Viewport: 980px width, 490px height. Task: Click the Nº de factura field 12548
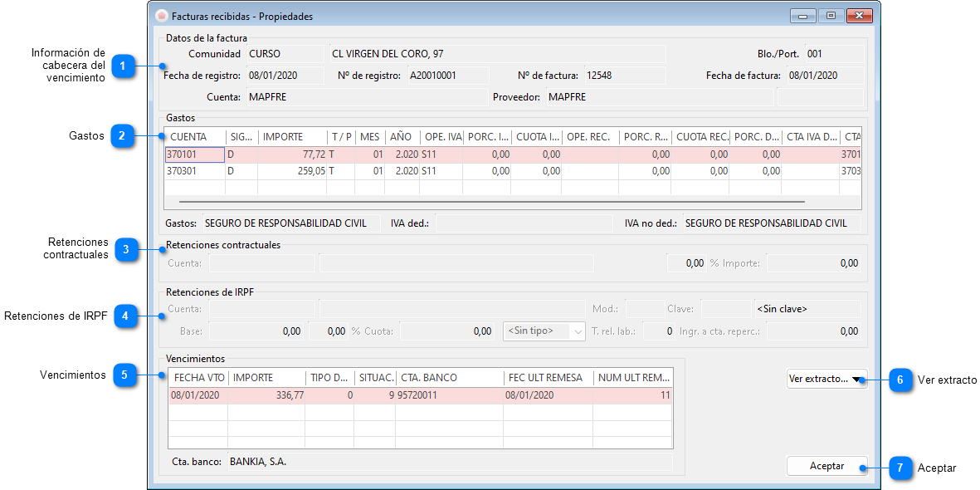[x=625, y=76]
